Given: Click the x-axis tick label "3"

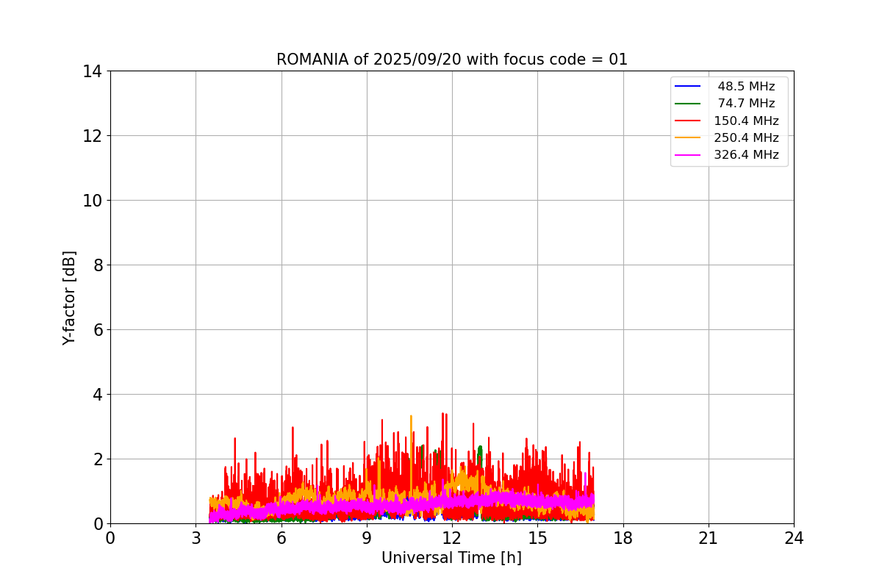Looking at the screenshot, I should pyautogui.click(x=196, y=539).
